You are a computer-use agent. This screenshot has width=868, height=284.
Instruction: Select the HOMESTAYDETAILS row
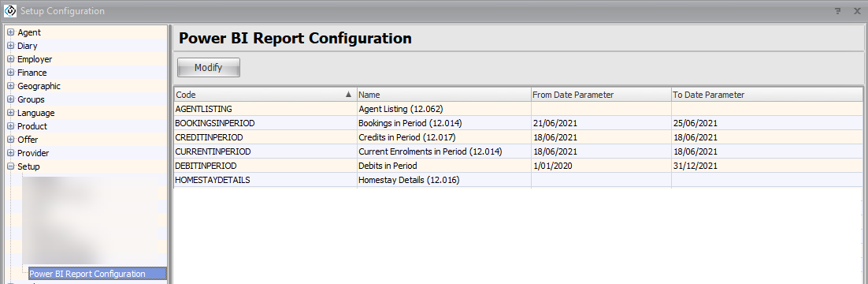coord(518,181)
